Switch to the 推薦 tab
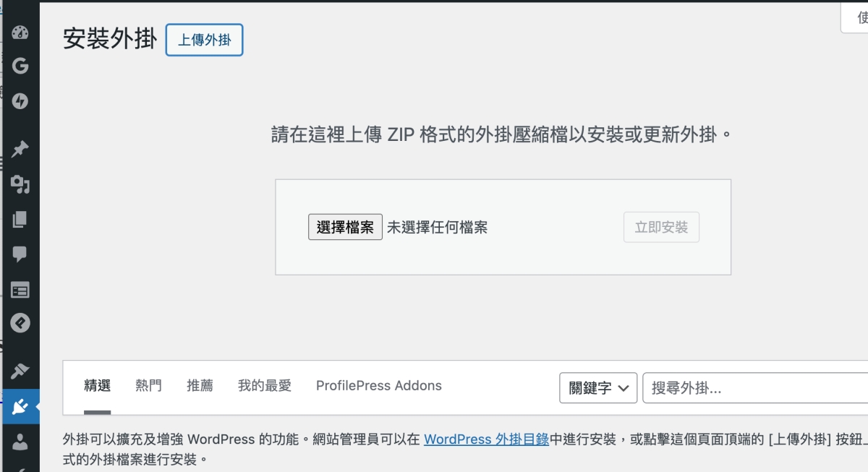868x472 pixels. pos(200,386)
